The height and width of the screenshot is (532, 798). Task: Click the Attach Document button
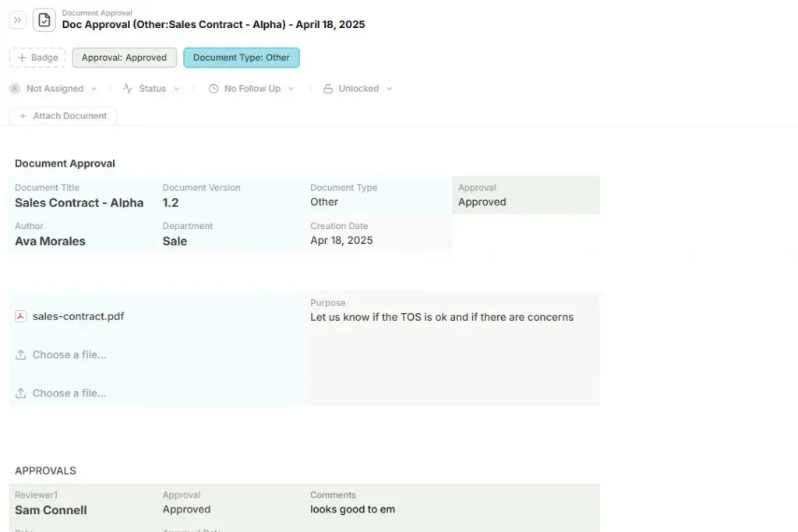(x=62, y=115)
